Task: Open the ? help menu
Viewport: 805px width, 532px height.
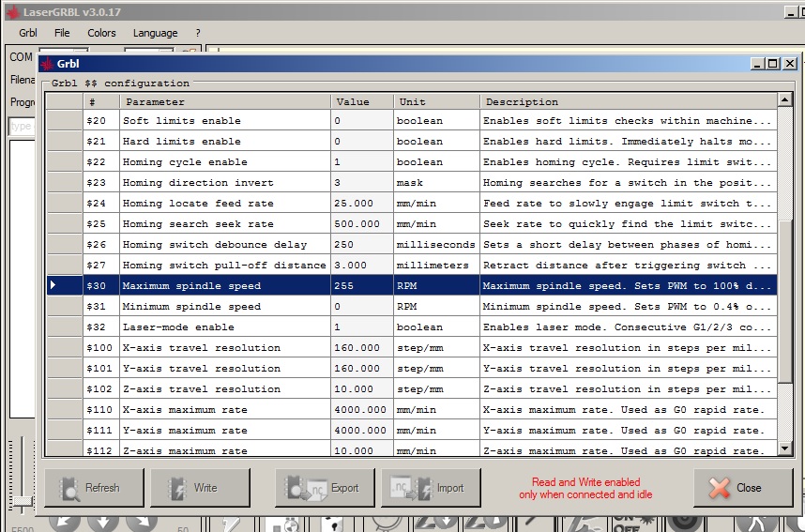Action: 198,33
